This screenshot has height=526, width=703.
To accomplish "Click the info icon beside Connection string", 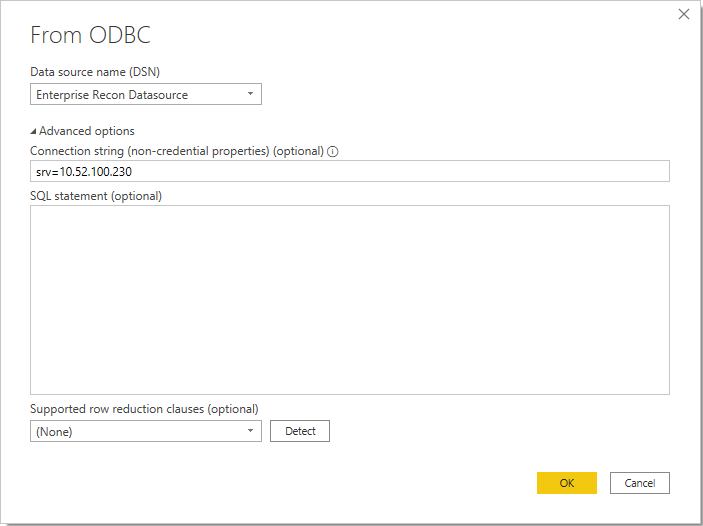I will [333, 152].
